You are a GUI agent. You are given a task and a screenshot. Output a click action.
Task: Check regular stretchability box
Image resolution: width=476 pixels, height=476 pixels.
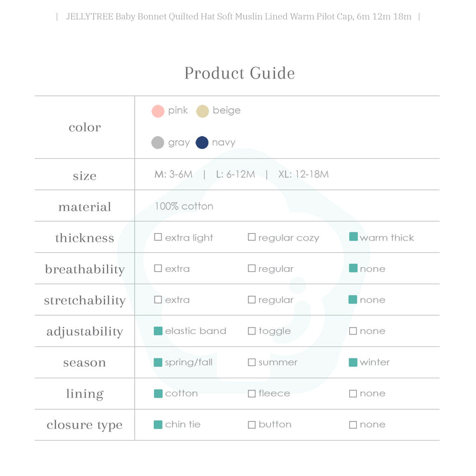[252, 300]
